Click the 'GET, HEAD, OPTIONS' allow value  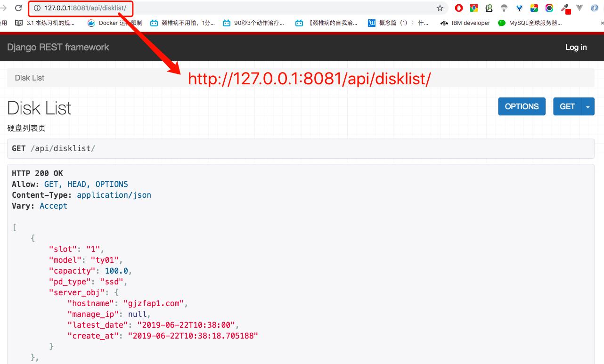tap(86, 184)
